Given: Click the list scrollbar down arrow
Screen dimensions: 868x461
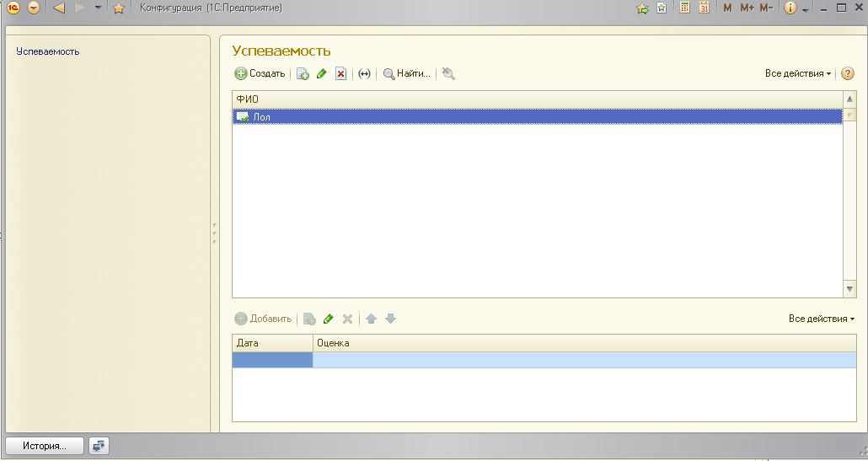Looking at the screenshot, I should [849, 289].
